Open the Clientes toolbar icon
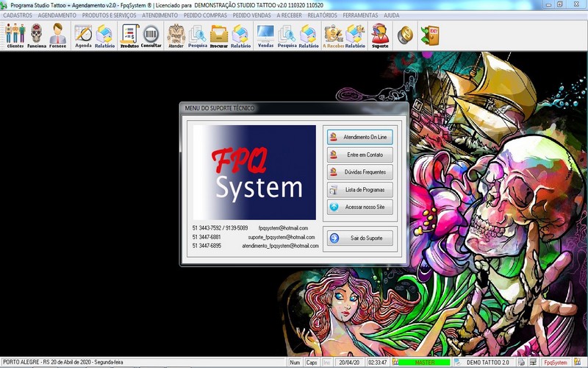Viewport: 588px width, 368px height. coord(15,35)
